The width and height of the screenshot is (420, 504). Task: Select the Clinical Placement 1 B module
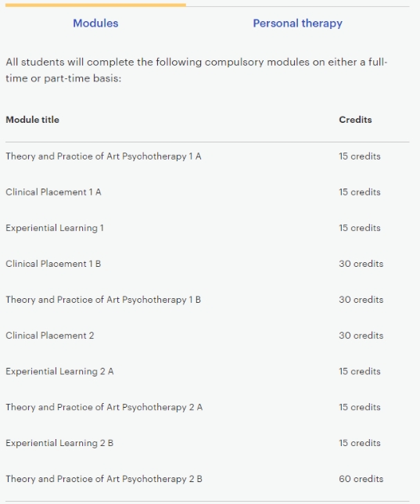[x=53, y=264]
